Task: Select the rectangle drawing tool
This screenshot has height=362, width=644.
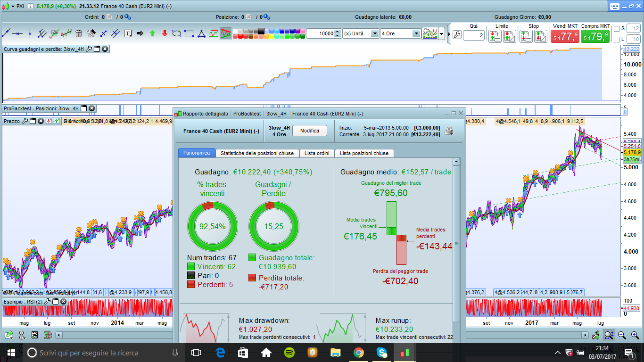Action: click(189, 33)
